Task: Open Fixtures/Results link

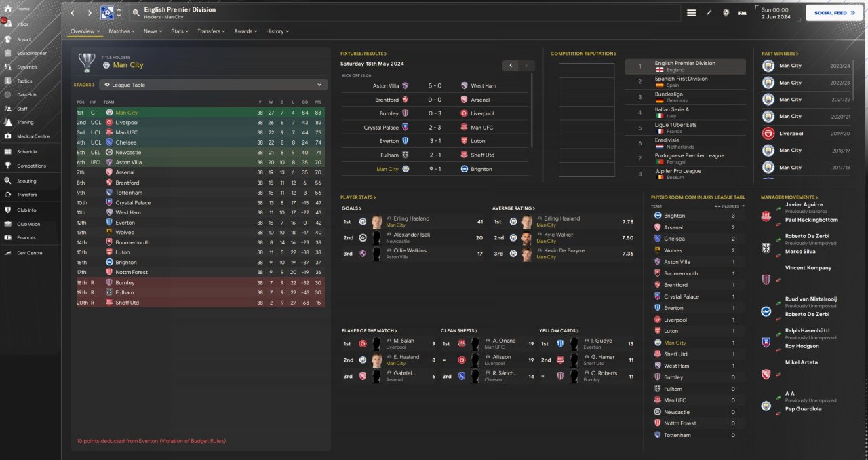Action: point(363,54)
